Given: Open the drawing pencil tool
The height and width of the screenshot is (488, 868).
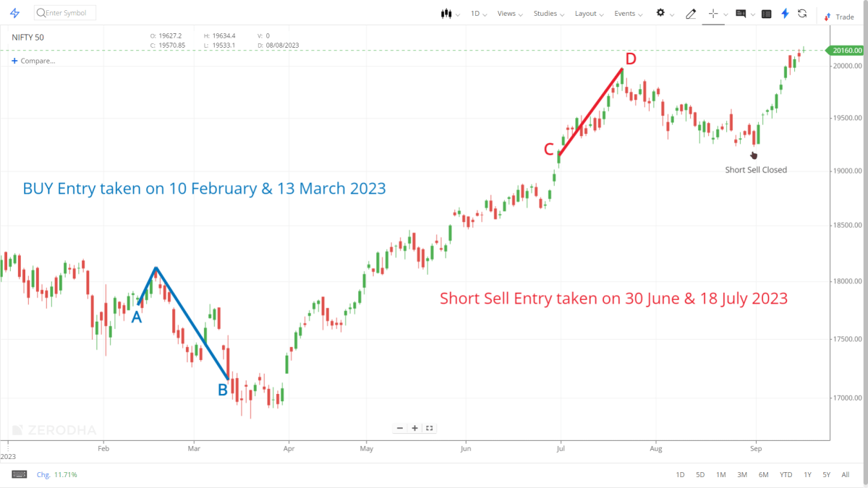Looking at the screenshot, I should click(x=691, y=14).
